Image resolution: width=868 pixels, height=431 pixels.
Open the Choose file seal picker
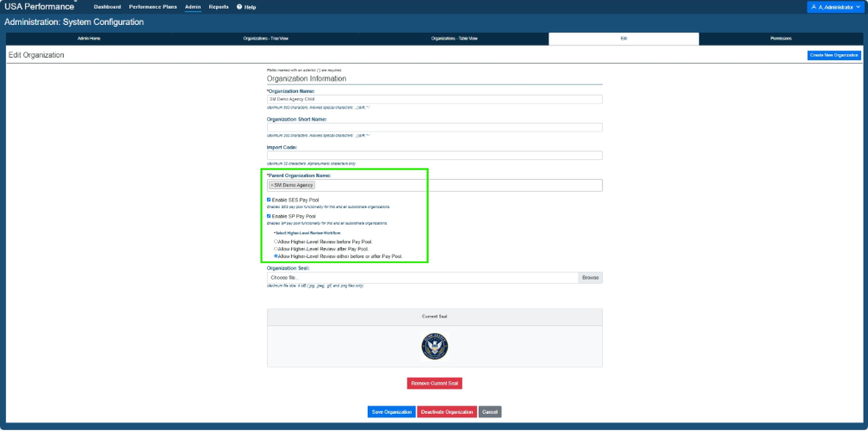click(422, 278)
